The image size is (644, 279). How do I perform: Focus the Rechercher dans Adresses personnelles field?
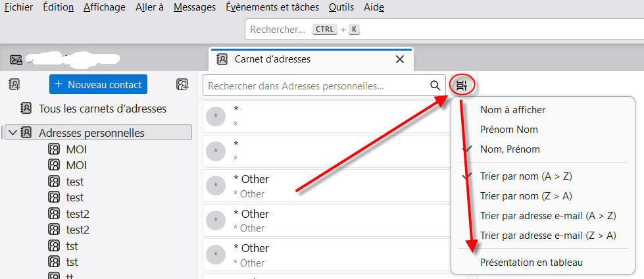pos(316,86)
